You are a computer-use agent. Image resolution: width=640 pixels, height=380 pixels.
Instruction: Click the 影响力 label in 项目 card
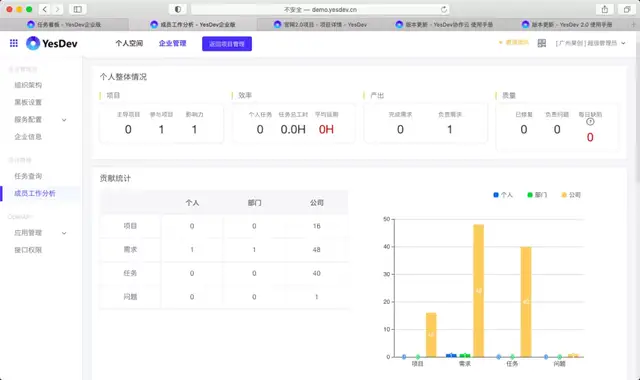click(194, 115)
